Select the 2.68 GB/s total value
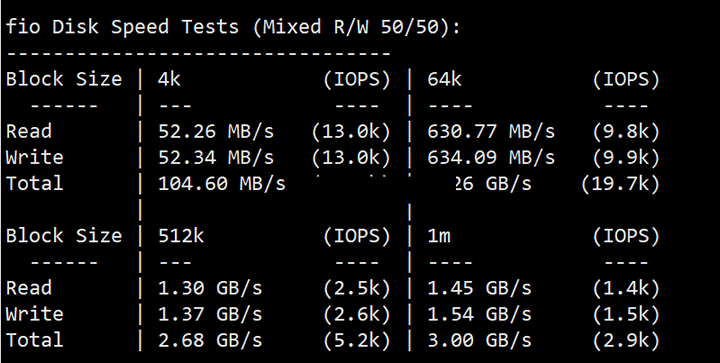Viewport: 720px width, 363px height. 210,341
